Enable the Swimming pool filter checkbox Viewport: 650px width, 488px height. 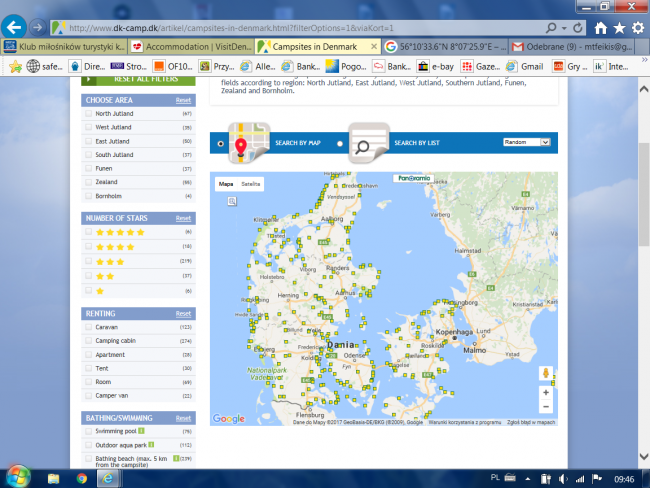click(89, 431)
